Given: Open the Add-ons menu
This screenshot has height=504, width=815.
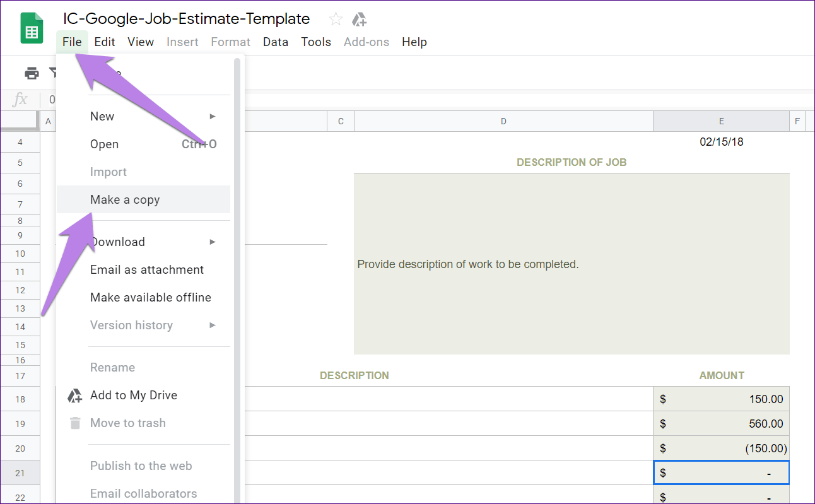Looking at the screenshot, I should [x=366, y=42].
